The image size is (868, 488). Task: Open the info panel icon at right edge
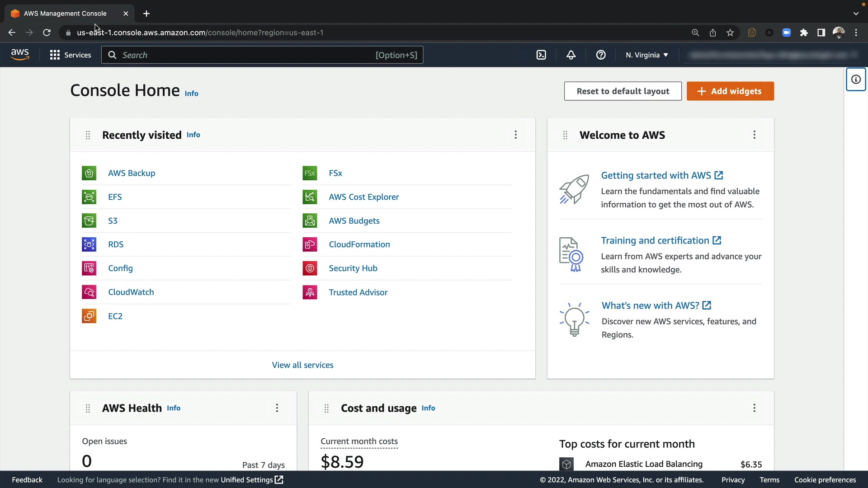(856, 80)
